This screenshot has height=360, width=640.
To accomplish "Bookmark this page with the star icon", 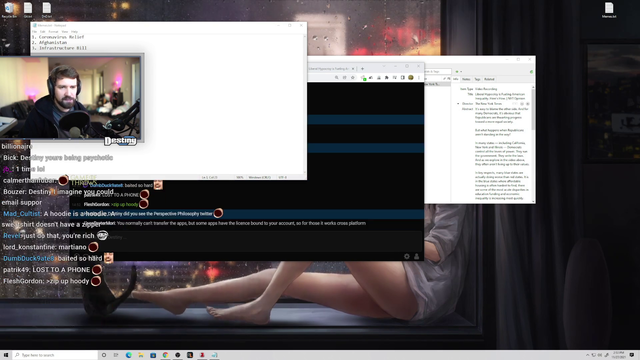I will pyautogui.click(x=353, y=78).
